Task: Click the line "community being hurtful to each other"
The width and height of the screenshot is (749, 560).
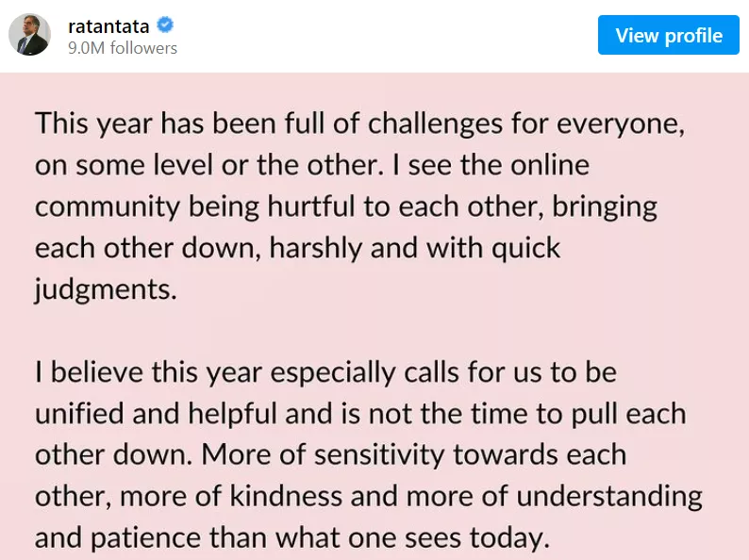Action: tap(346, 206)
